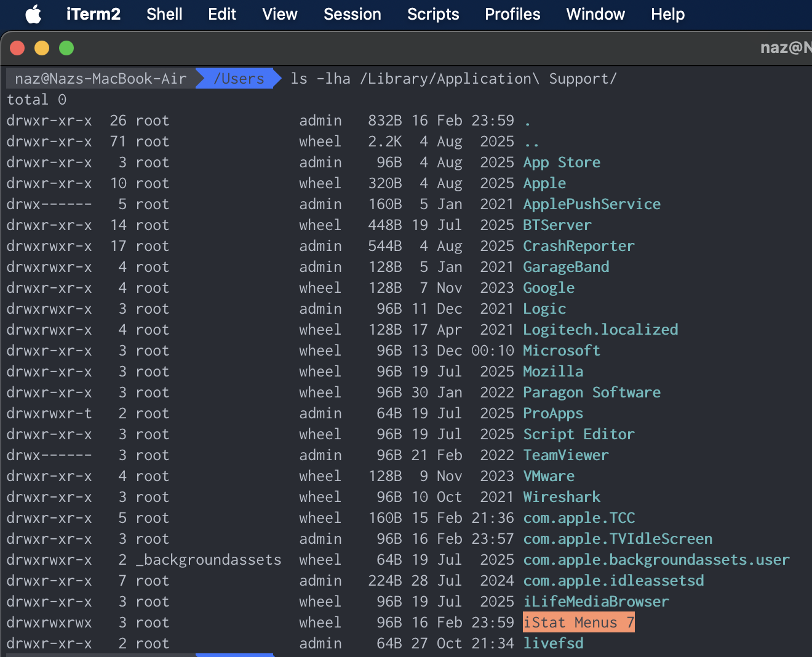Viewport: 812px width, 657px height.
Task: Click the Wireshark directory name
Action: [562, 497]
